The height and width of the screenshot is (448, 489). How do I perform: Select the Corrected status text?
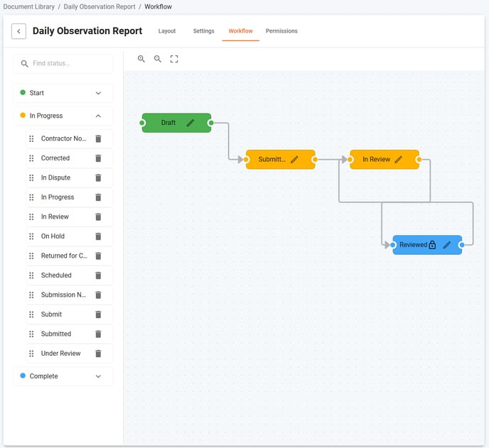click(x=55, y=158)
